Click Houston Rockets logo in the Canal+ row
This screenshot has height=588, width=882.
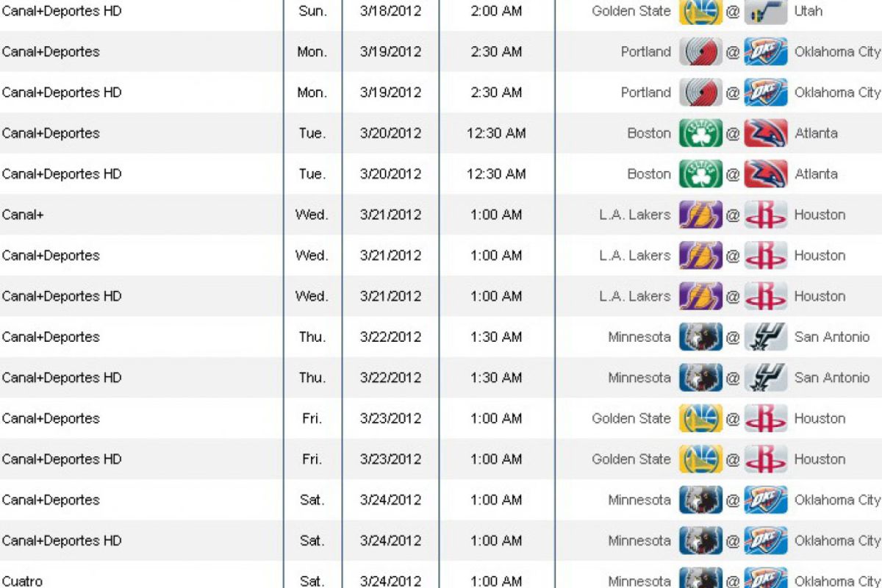tap(766, 215)
